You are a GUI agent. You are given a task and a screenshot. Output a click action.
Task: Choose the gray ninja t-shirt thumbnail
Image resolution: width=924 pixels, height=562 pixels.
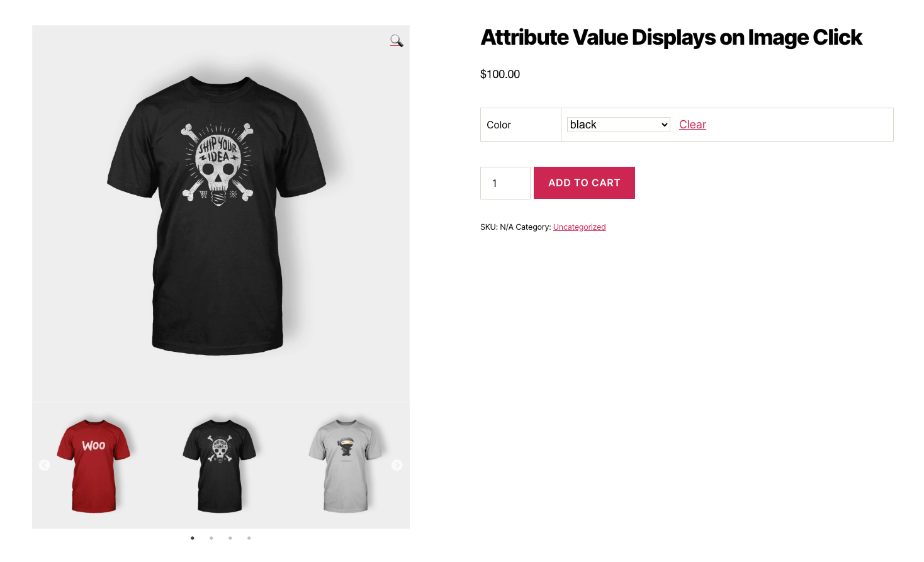tap(345, 466)
